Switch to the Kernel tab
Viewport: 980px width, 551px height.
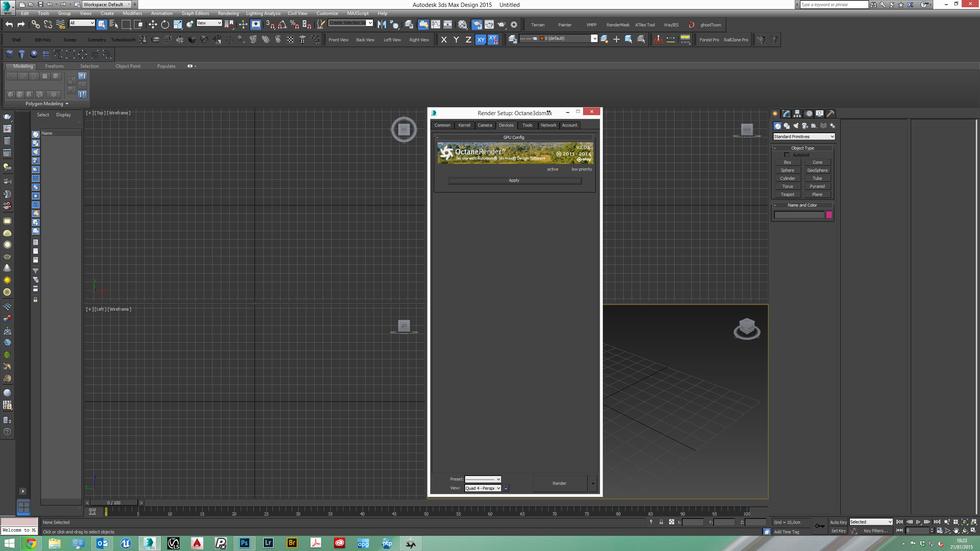(x=464, y=125)
